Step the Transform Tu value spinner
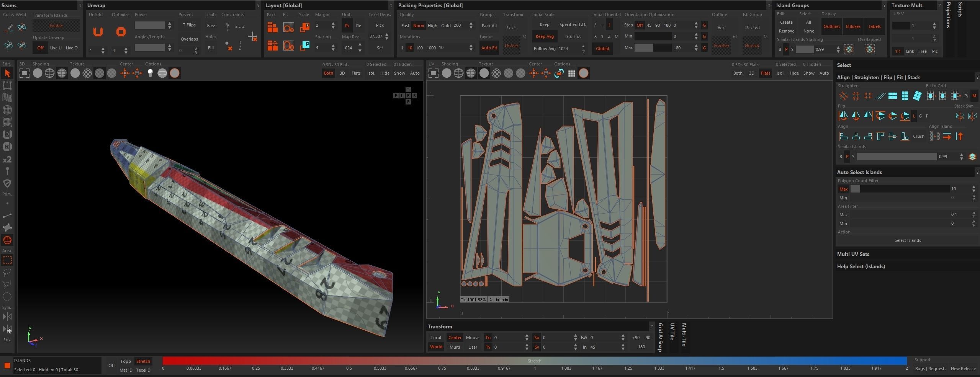The image size is (980, 377). 527,338
